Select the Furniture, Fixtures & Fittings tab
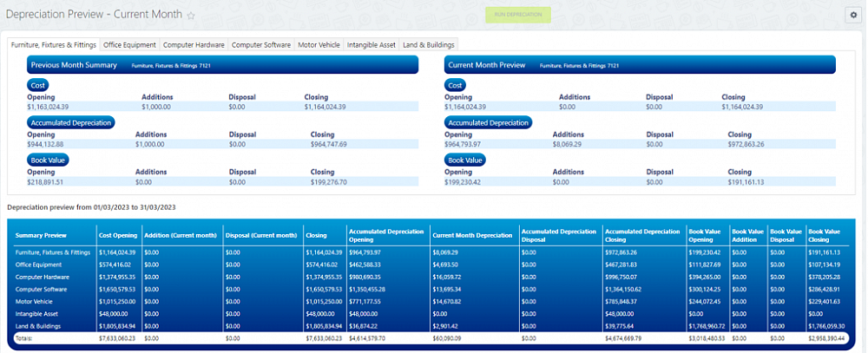The width and height of the screenshot is (868, 353). click(x=53, y=44)
